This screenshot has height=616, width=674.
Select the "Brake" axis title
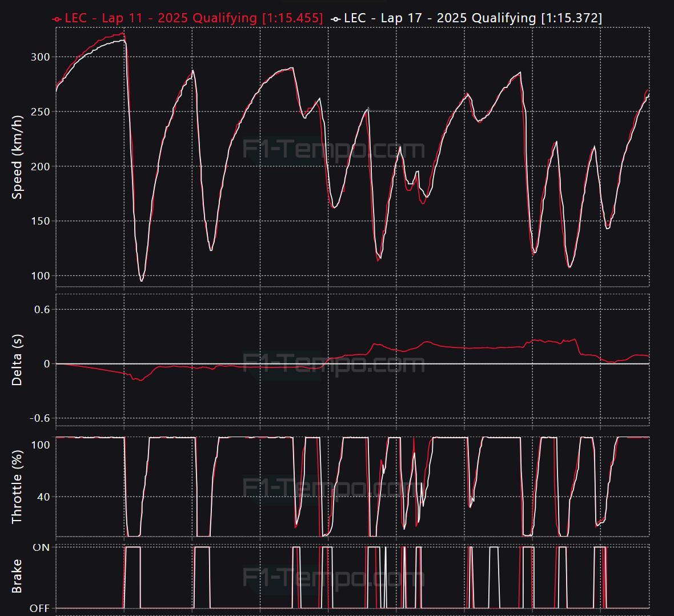(17, 577)
